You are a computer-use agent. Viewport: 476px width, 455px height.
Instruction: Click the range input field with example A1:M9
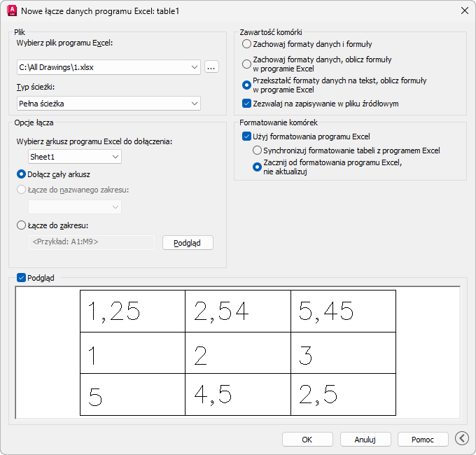point(92,242)
